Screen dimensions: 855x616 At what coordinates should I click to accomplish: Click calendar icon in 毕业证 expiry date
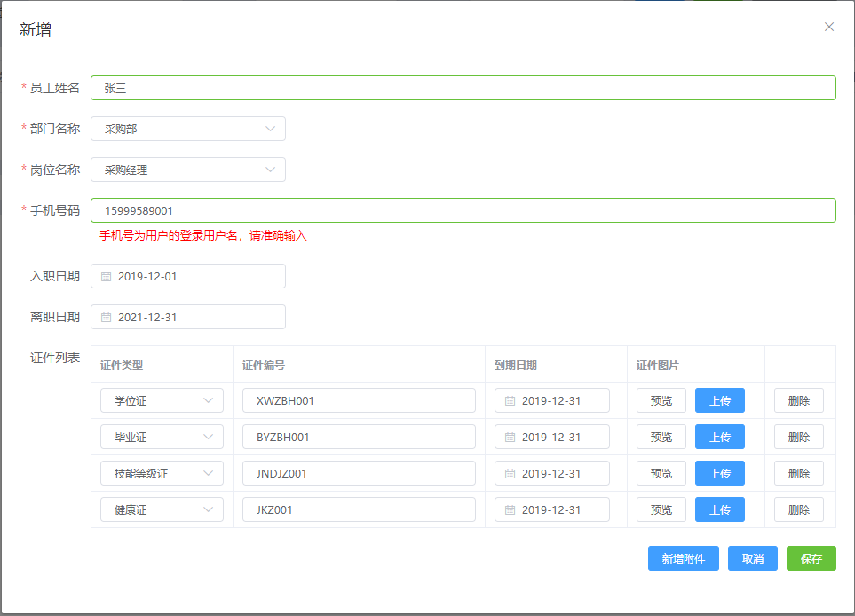click(x=510, y=437)
